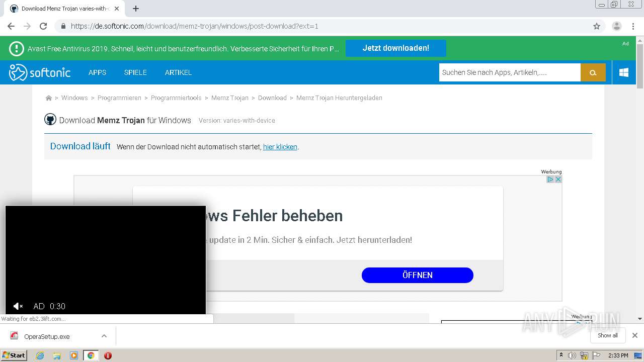
Task: Click the padlock site info icon
Action: coord(63,26)
